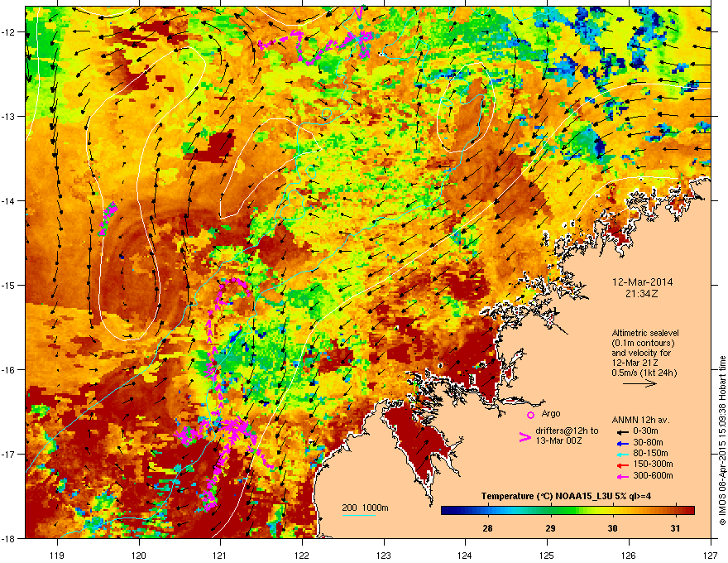This screenshot has width=728, height=563.
Task: Click the 0.5m/s velocity scale arrow
Action: (639, 383)
